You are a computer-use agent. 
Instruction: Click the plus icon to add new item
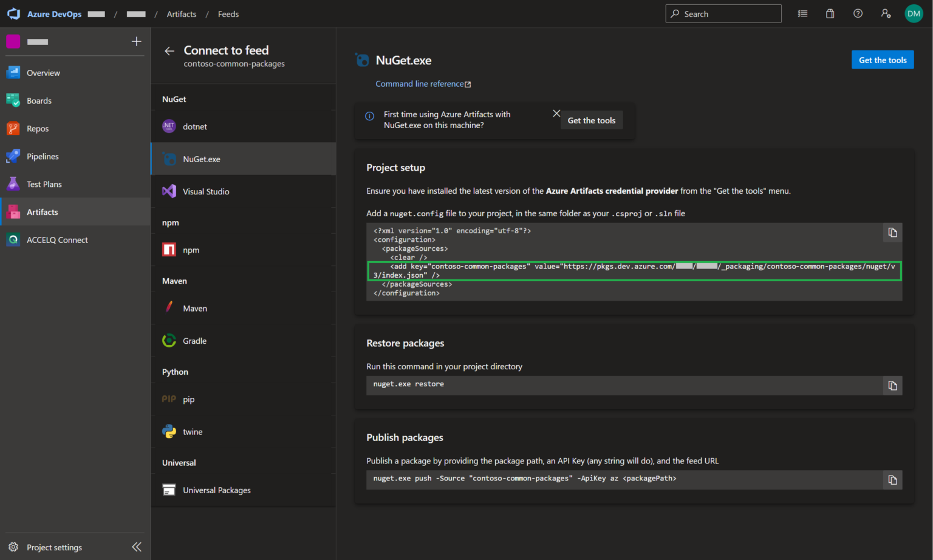pos(137,41)
